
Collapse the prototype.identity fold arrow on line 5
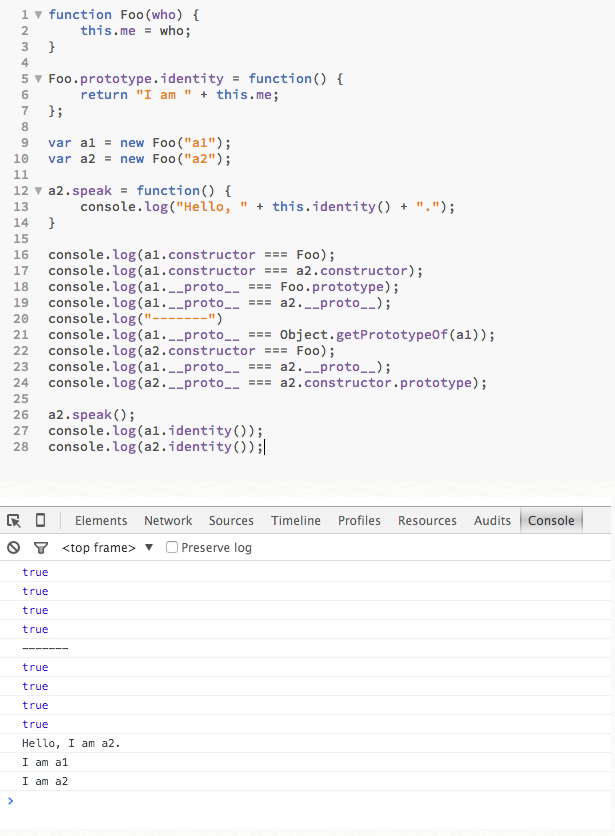pos(38,79)
